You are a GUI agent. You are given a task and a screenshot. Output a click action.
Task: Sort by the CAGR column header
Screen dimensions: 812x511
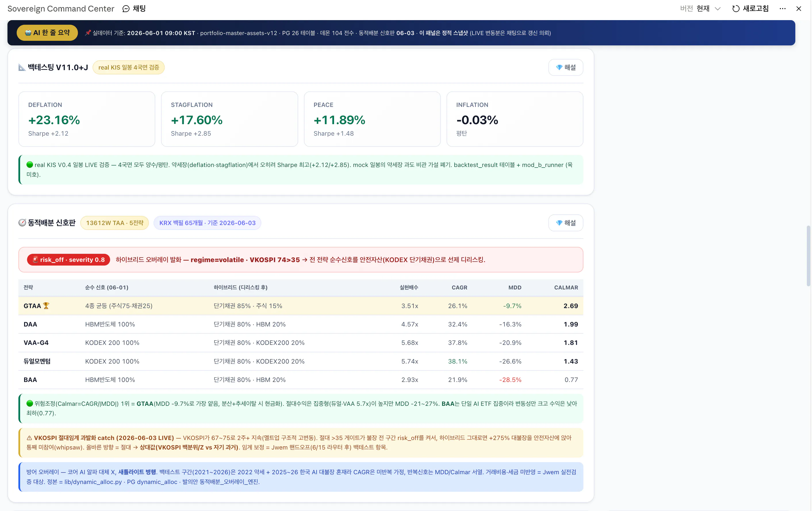[x=459, y=287]
